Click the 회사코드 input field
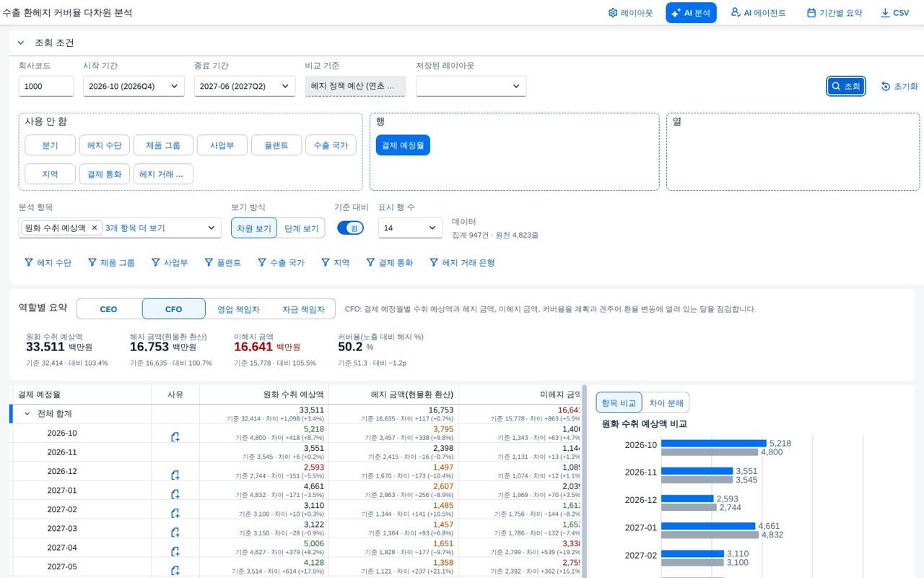This screenshot has height=578, width=924. (x=46, y=86)
